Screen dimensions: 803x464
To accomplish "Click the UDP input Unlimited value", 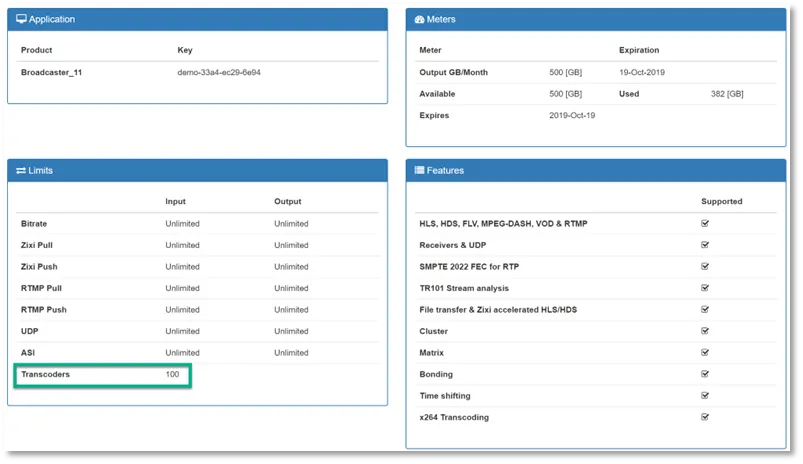I will (x=182, y=331).
